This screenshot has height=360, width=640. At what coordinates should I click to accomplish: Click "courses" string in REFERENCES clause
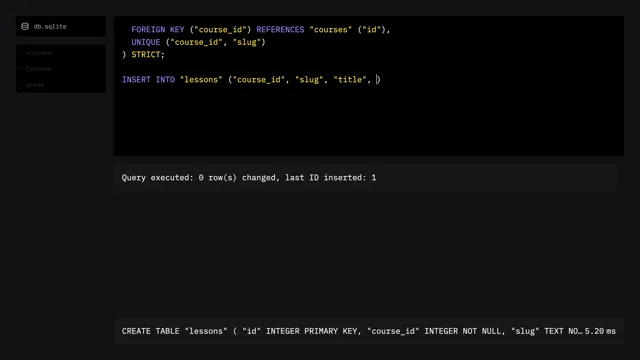pos(331,30)
